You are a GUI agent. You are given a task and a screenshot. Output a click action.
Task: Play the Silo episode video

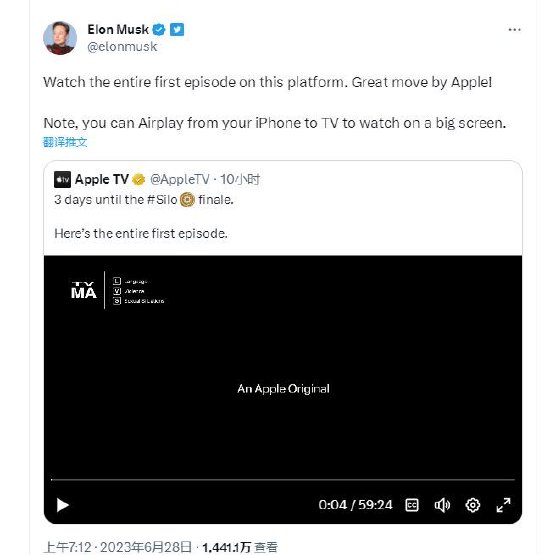click(x=63, y=505)
